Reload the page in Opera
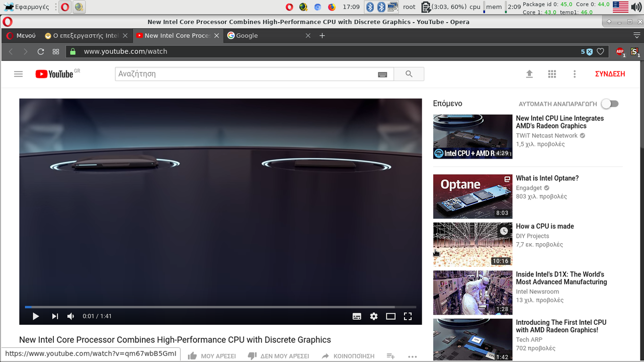644x362 pixels. 41,51
